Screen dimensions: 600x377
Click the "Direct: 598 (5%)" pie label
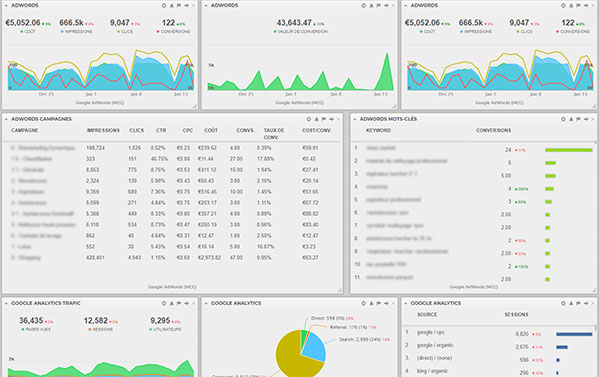328,318
